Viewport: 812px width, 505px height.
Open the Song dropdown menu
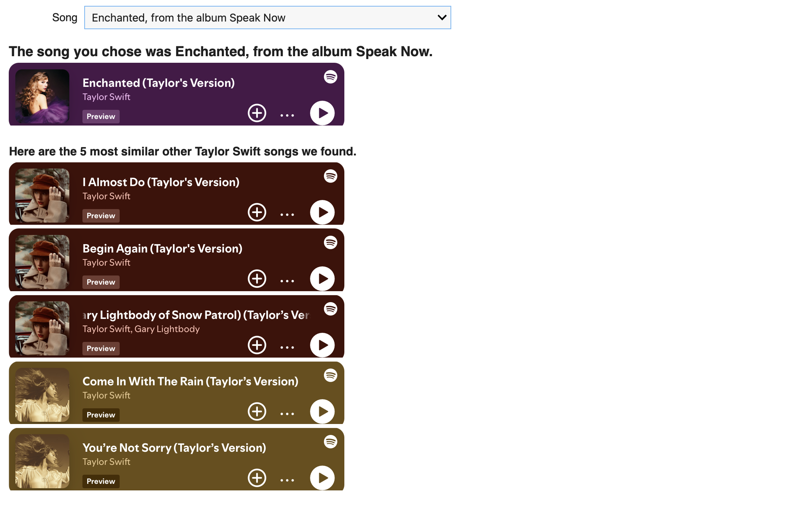click(x=267, y=18)
